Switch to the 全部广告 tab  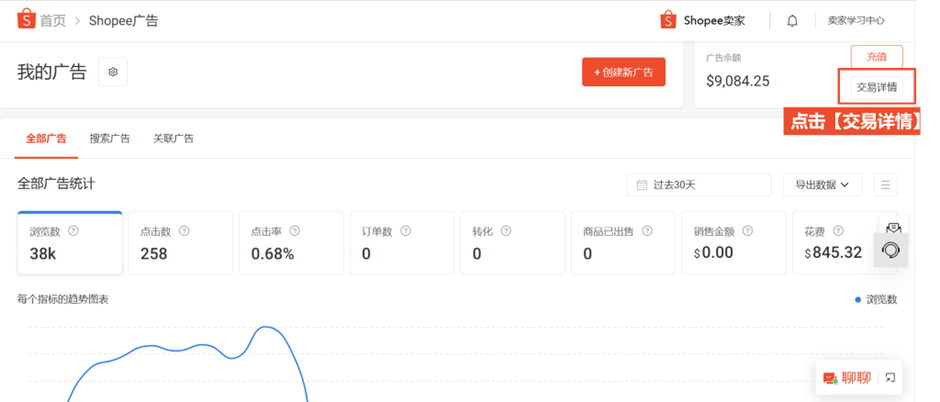[46, 138]
